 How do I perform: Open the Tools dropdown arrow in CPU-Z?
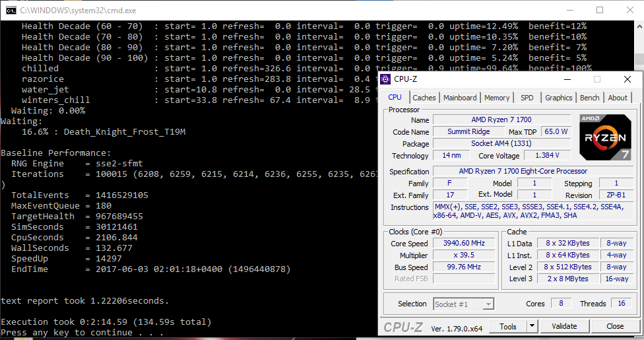click(x=532, y=326)
